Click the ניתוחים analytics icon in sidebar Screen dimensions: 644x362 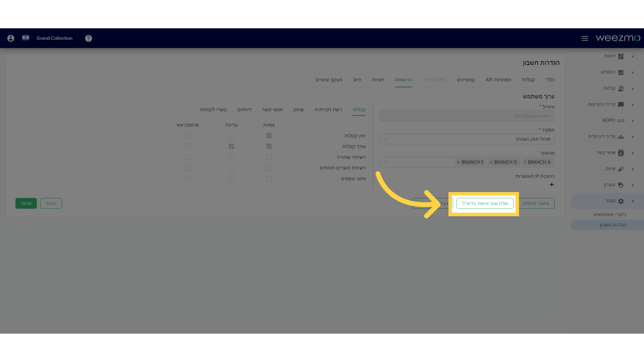pos(621,72)
